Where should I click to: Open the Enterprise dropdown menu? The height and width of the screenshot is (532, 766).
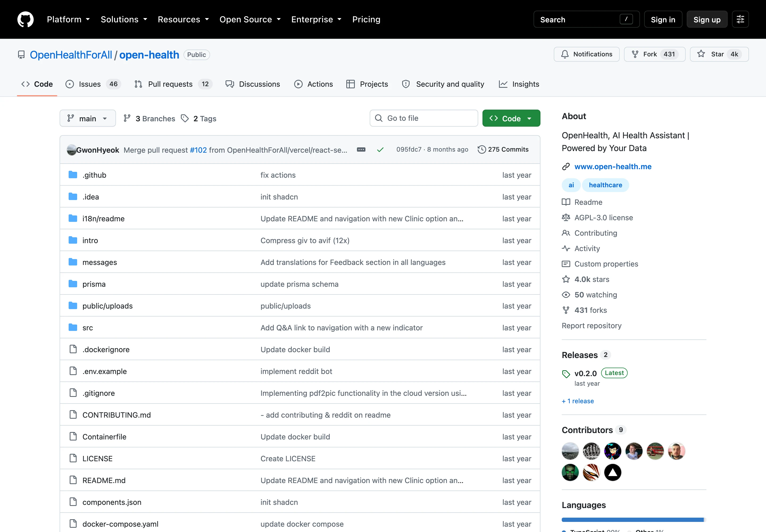coord(316,19)
